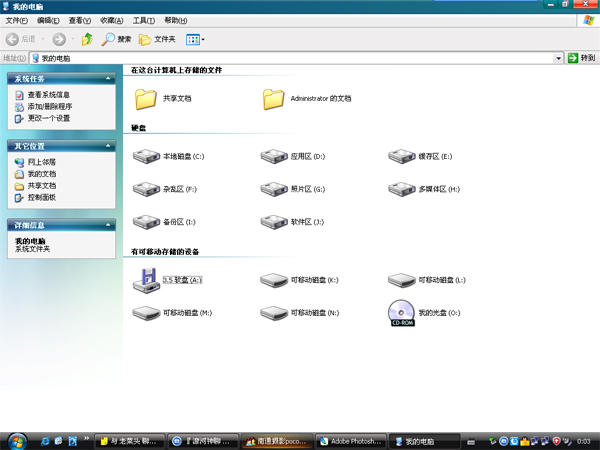This screenshot has height=450, width=600.
Task: Click the Back navigation arrow button
Action: point(14,39)
